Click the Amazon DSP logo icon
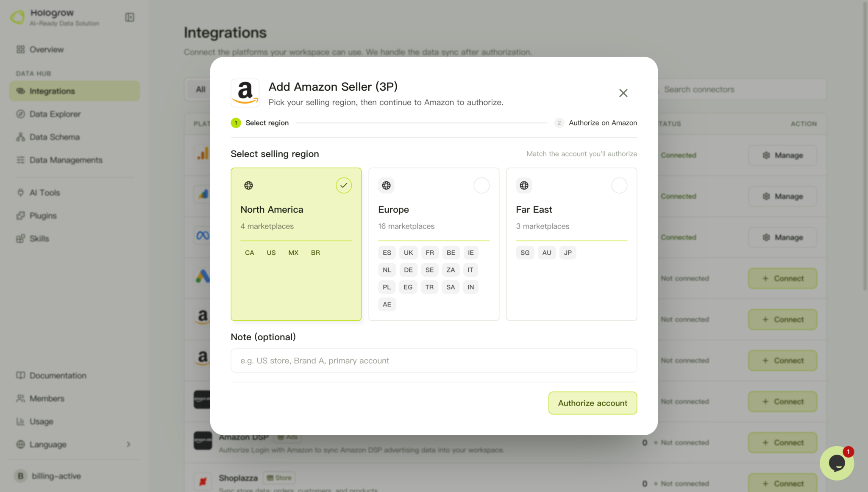 (x=203, y=441)
